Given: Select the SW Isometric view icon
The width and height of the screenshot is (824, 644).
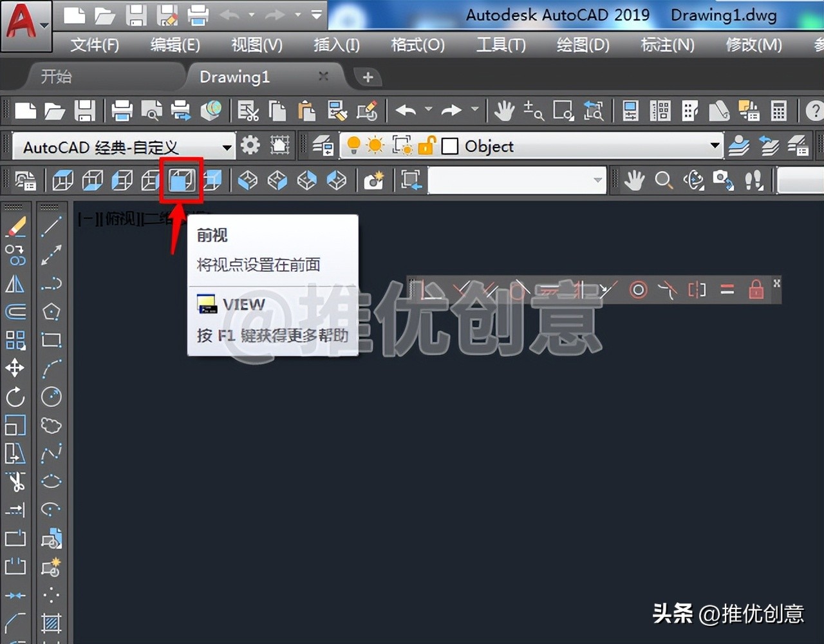Looking at the screenshot, I should coord(248,181).
